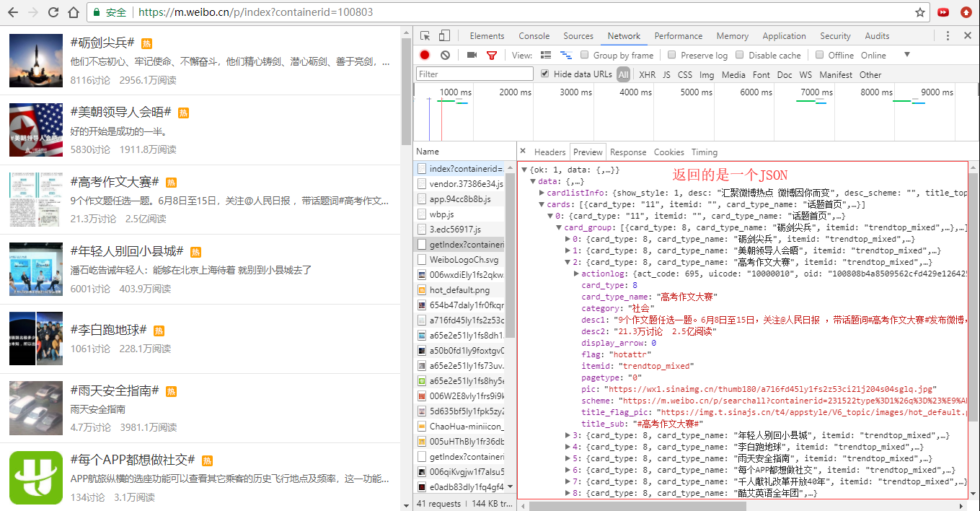
Task: Toggle the red filter funnel icon
Action: (x=492, y=55)
